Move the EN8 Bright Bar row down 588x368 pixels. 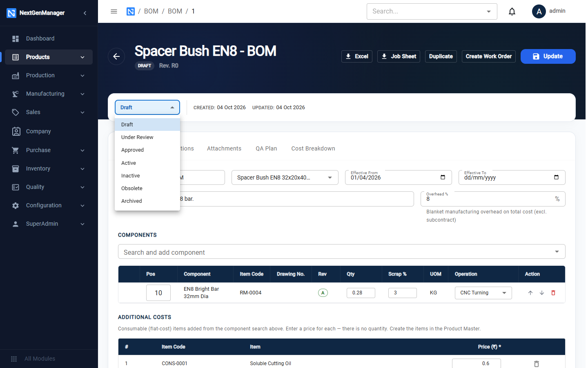click(542, 293)
